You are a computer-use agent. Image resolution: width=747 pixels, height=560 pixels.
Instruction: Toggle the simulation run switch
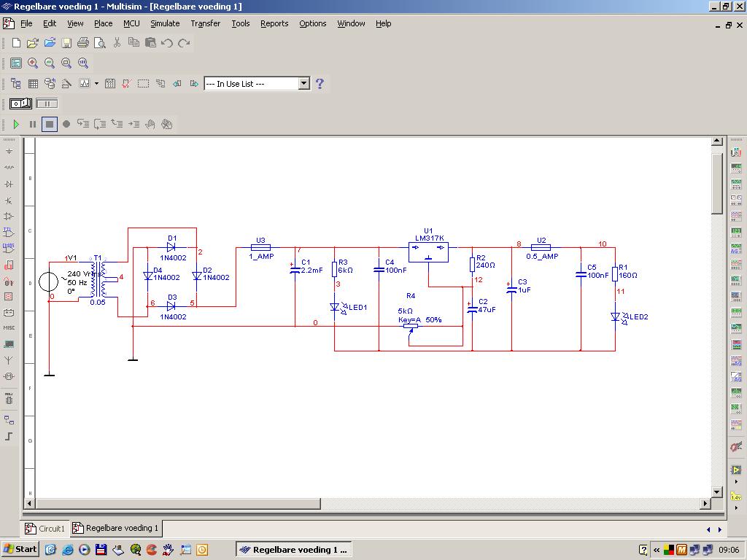coord(20,104)
